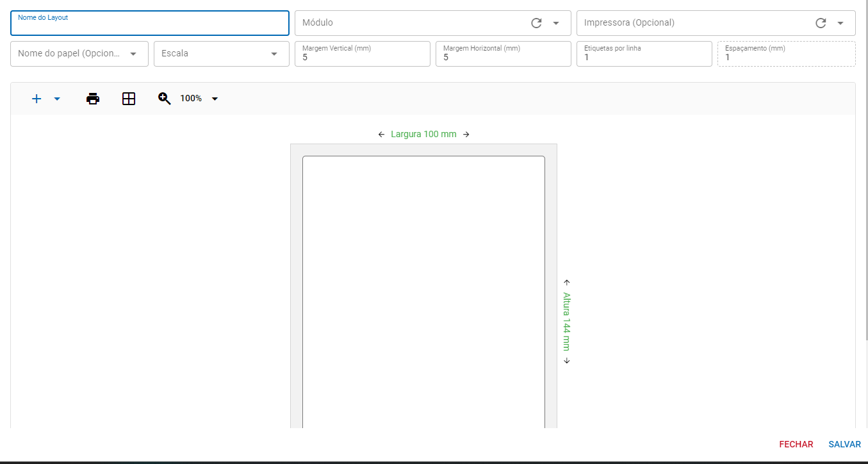Click the zoom magnifier icon
Viewport: 868px width, 464px height.
pyautogui.click(x=165, y=99)
